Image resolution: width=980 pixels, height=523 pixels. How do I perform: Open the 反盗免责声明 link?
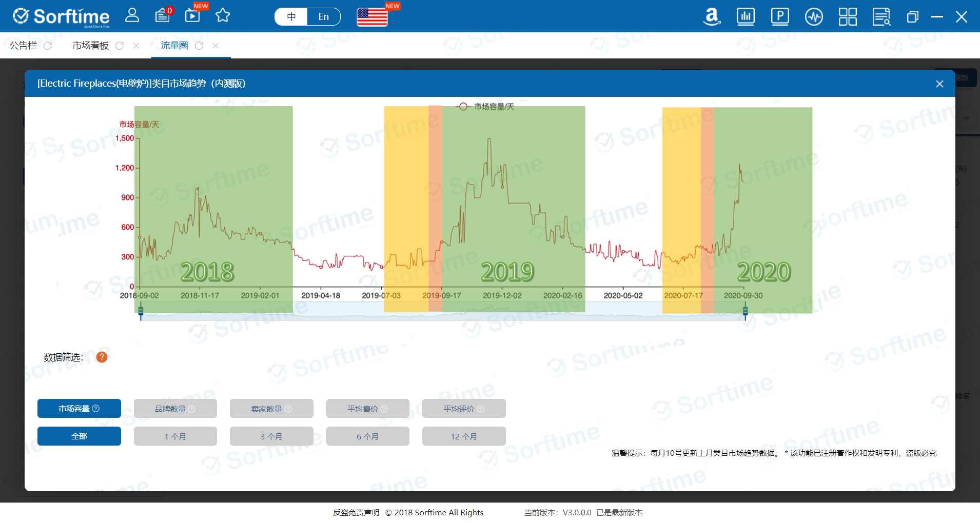click(x=356, y=512)
